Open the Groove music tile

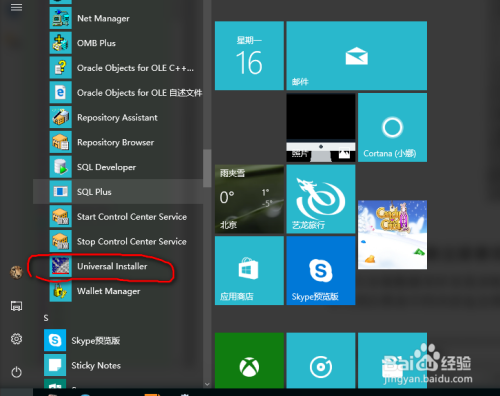tap(321, 360)
